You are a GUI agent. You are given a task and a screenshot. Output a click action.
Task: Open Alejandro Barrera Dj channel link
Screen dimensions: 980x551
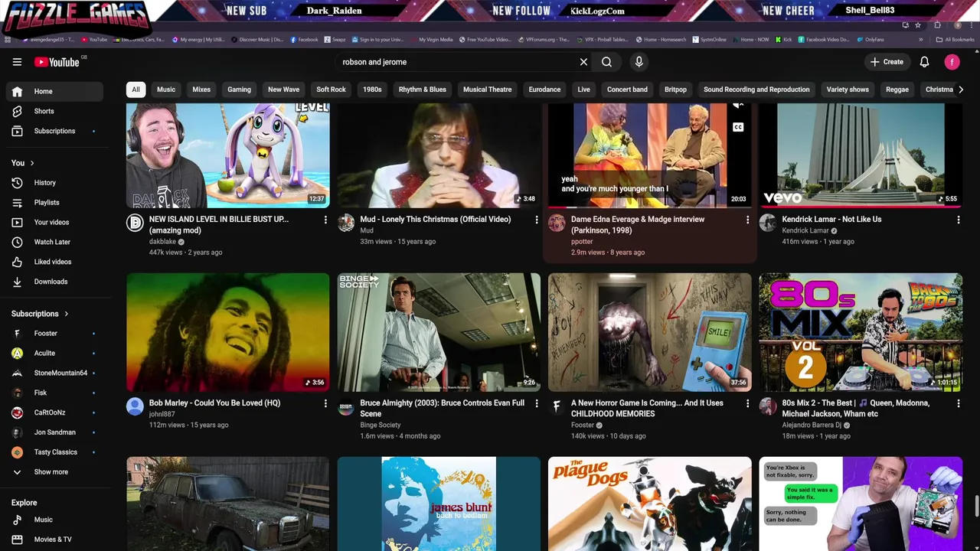(812, 425)
